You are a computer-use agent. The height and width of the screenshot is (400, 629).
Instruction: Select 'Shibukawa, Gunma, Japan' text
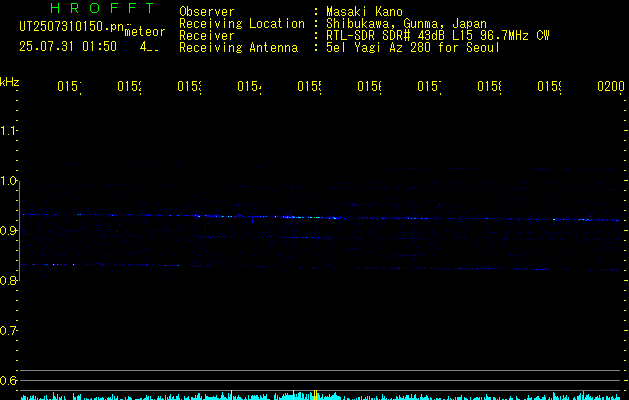(x=406, y=24)
